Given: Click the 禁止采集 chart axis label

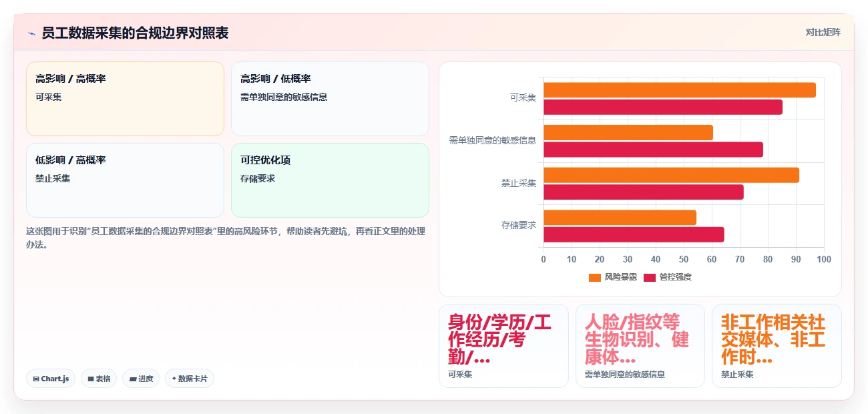Looking at the screenshot, I should 519,183.
